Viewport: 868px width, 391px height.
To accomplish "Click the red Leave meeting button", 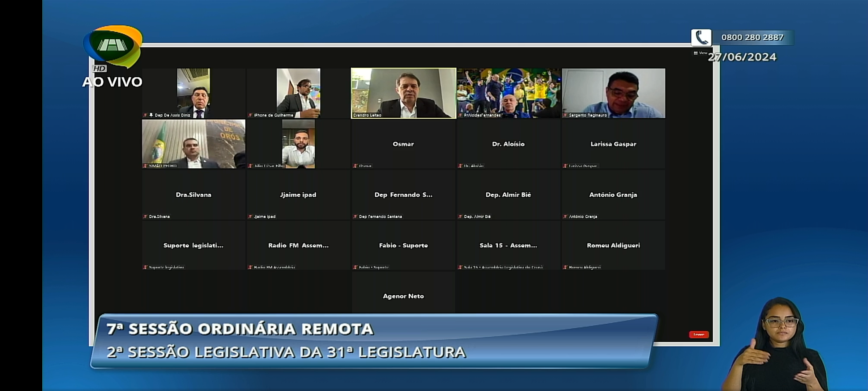I will 699,335.
